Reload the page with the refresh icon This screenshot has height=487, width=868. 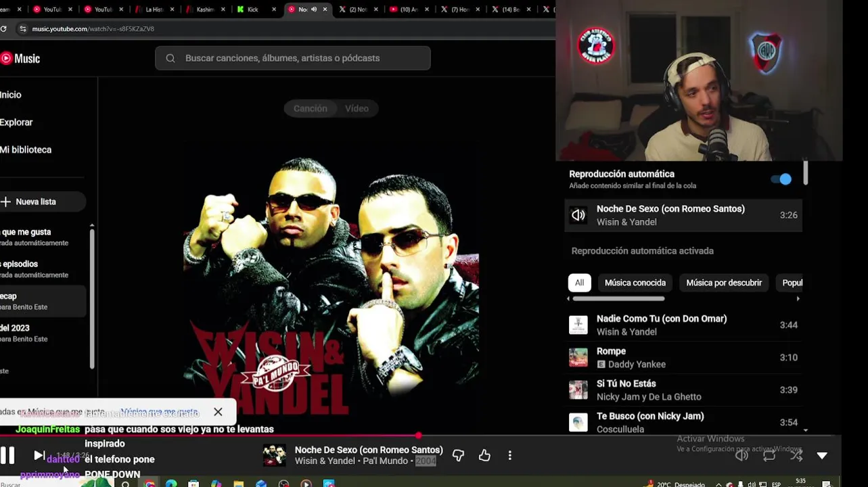[x=3, y=28]
